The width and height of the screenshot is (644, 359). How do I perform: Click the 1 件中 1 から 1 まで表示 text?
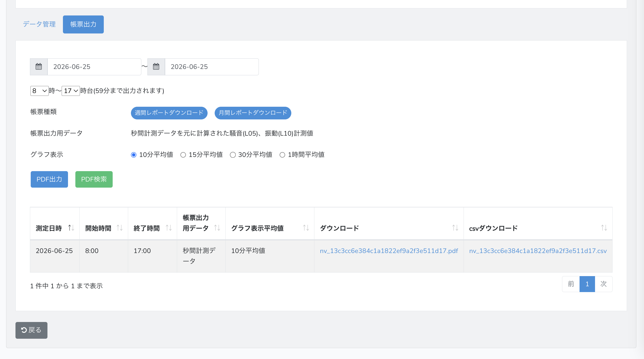point(66,286)
